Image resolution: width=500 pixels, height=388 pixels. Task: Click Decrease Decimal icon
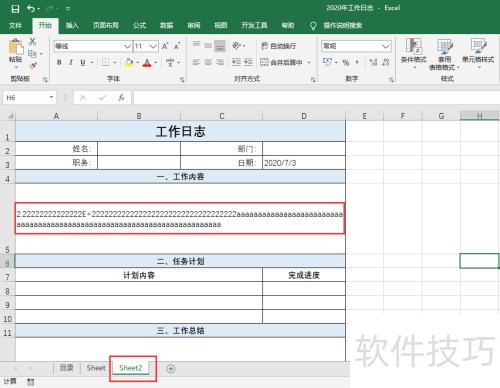pos(386,62)
